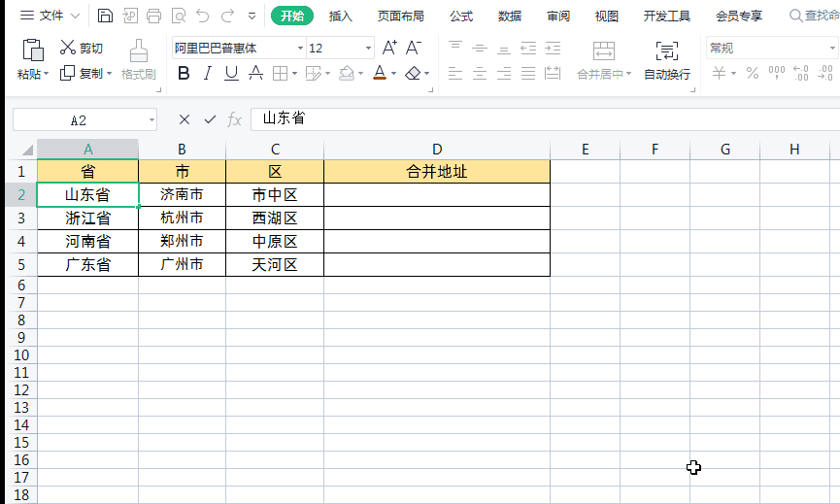Switch to the 页面布局 (Page Layout) tab
The height and width of the screenshot is (504, 840).
click(x=401, y=17)
